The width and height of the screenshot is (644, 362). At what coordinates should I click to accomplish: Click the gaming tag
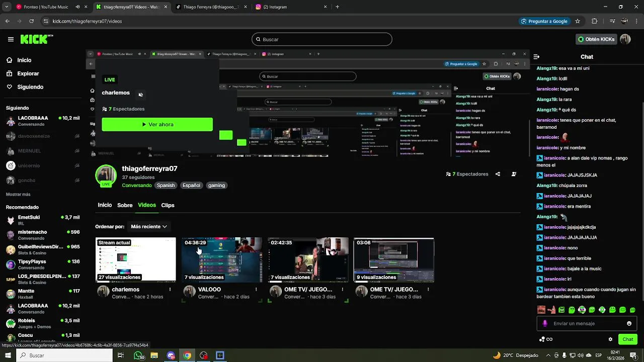click(x=216, y=186)
